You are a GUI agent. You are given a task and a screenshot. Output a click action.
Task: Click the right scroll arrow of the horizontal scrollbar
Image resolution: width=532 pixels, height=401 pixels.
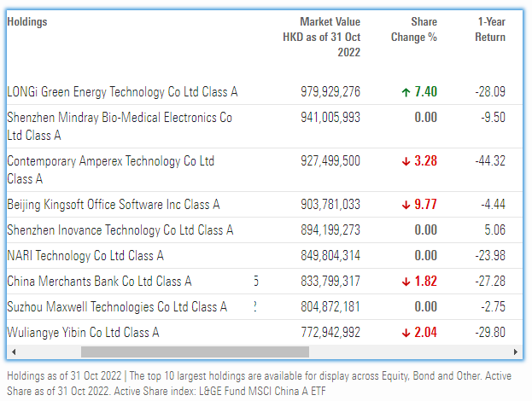pyautogui.click(x=516, y=352)
